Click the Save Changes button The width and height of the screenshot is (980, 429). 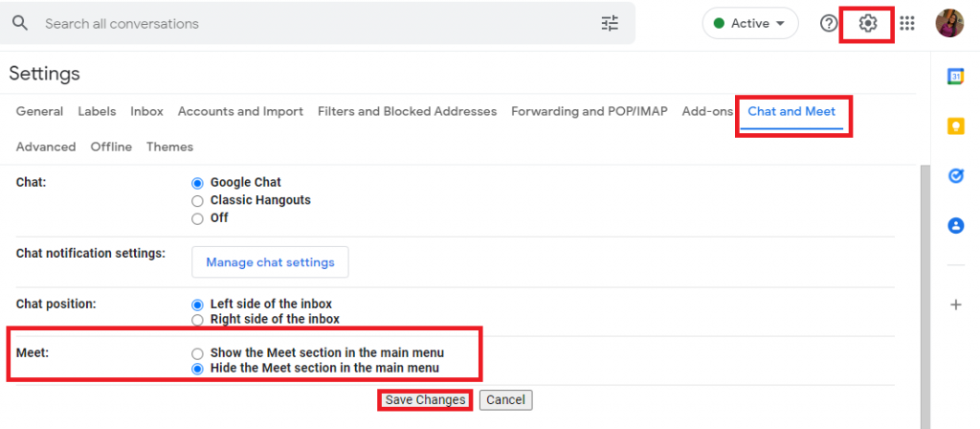425,400
